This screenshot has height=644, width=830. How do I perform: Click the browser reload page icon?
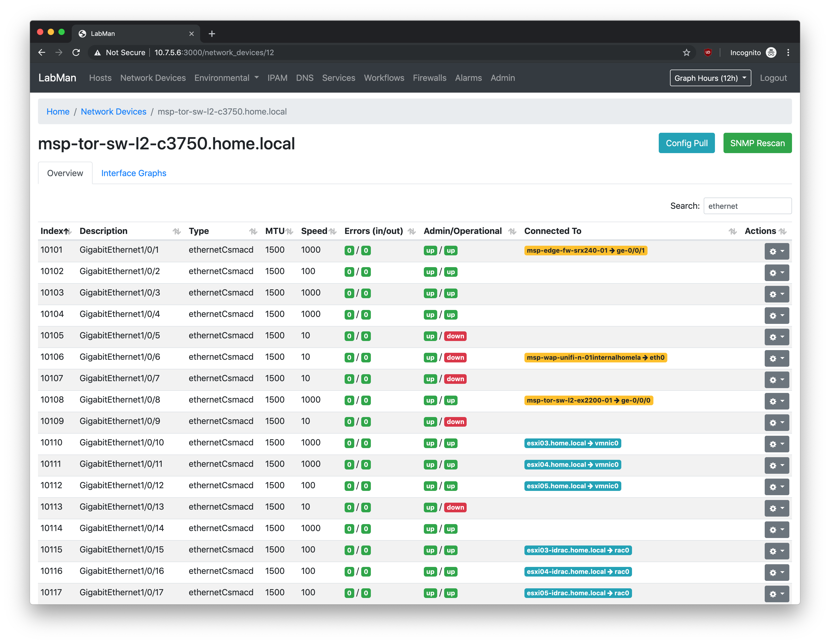[x=76, y=52]
